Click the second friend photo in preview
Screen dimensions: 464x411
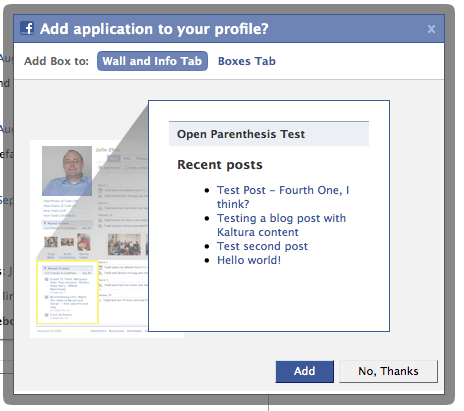click(x=67, y=242)
